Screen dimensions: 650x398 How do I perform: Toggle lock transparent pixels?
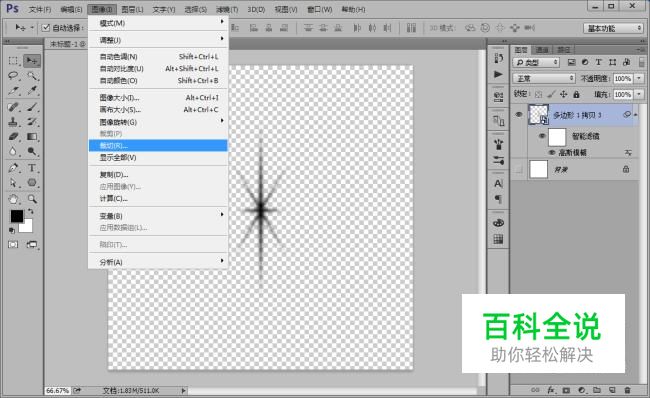(538, 95)
